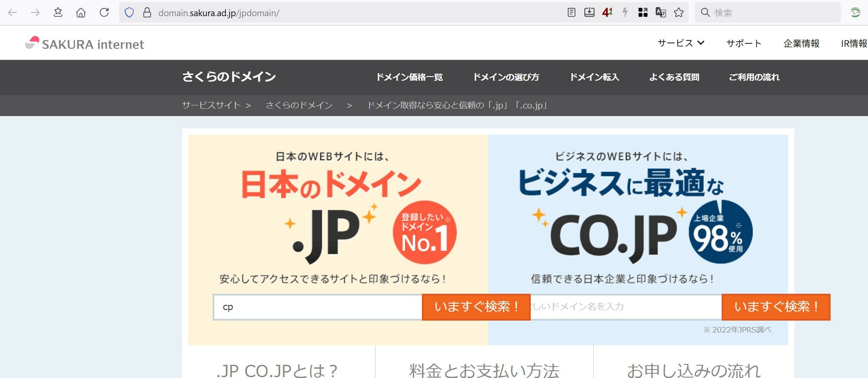Click いますぐ検索！ button for CO.JP domain

tap(776, 307)
